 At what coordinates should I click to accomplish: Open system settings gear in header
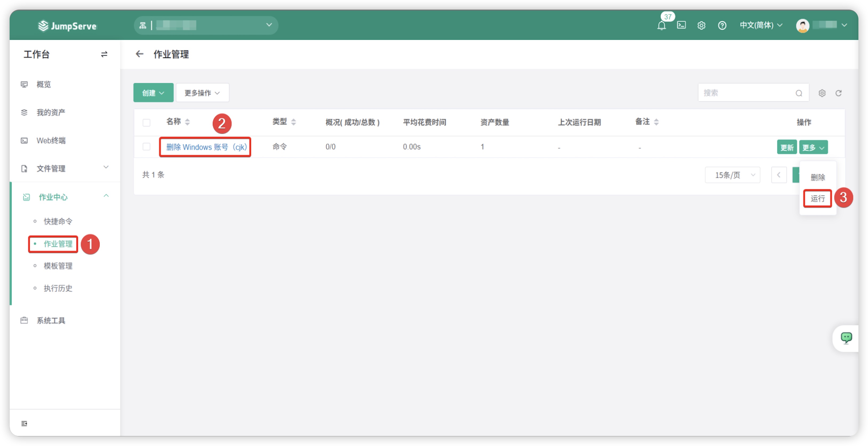click(701, 26)
